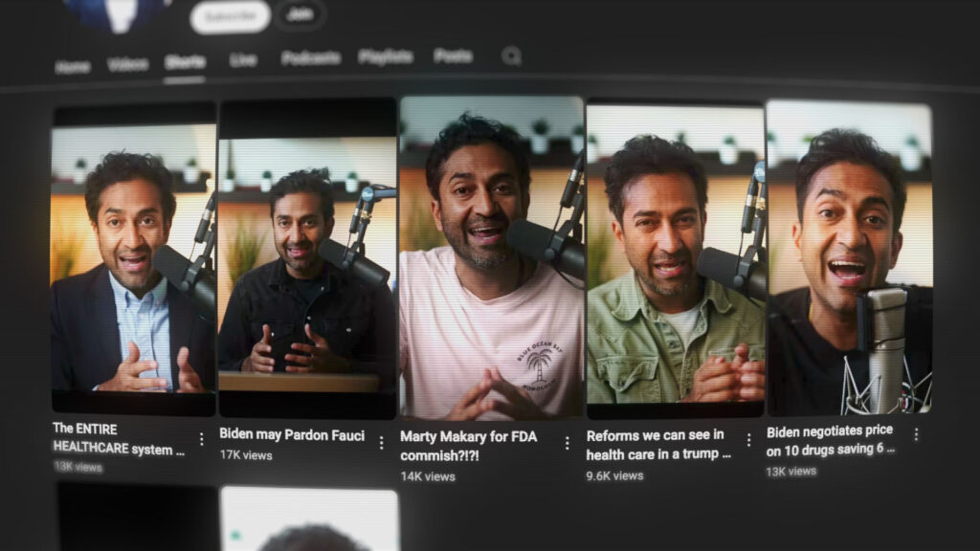Switch to the Posts tab
Screen dimensions: 980x551
tap(453, 56)
